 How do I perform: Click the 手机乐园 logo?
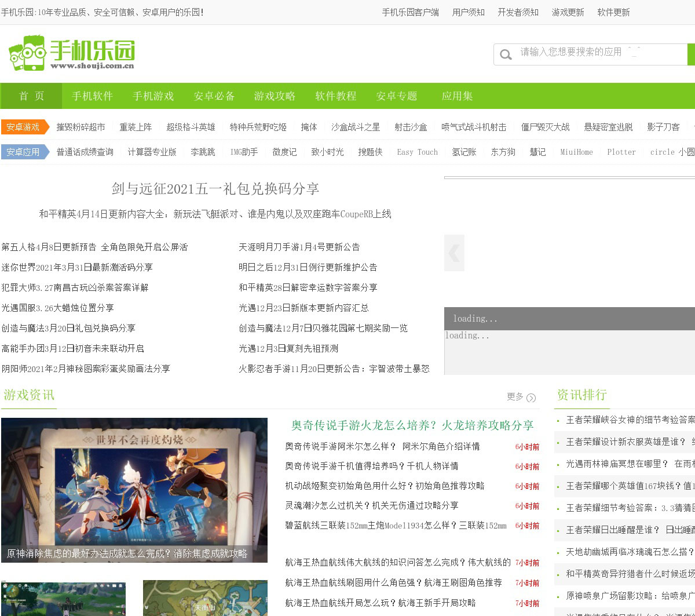pyautogui.click(x=72, y=53)
